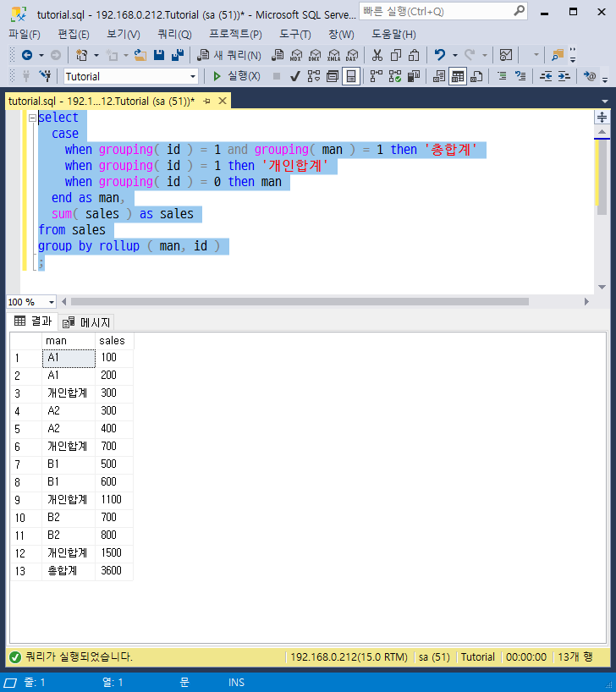The image size is (616, 692).
Task: Click the Decrease Indent icon
Action: tap(546, 76)
